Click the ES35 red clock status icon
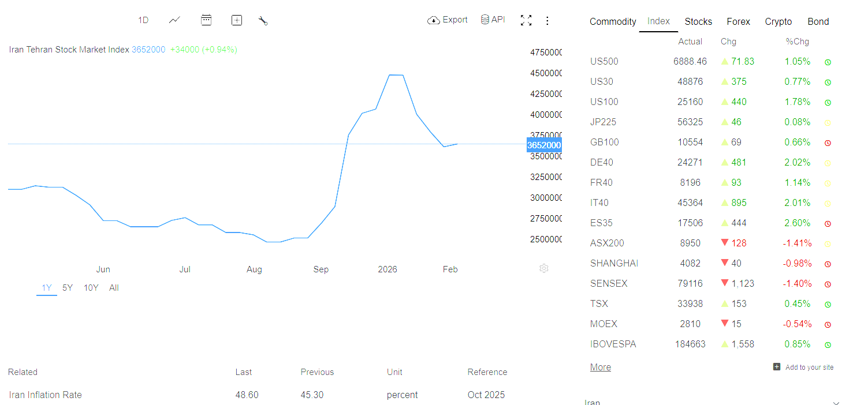868x405 pixels. pos(828,223)
